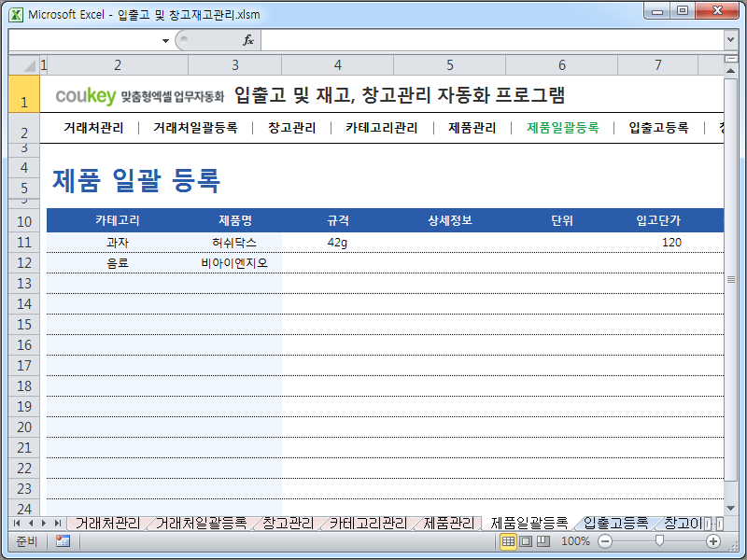The height and width of the screenshot is (560, 747).
Task: Switch to Page Break Preview icon
Action: pos(543,541)
